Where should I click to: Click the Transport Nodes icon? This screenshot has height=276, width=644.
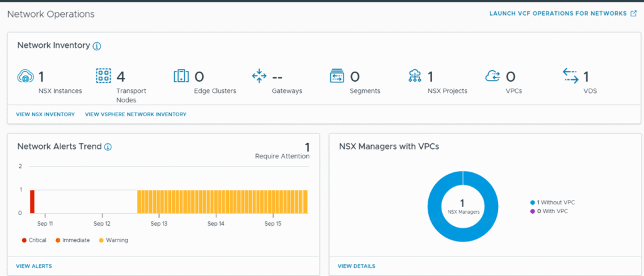pyautogui.click(x=103, y=77)
